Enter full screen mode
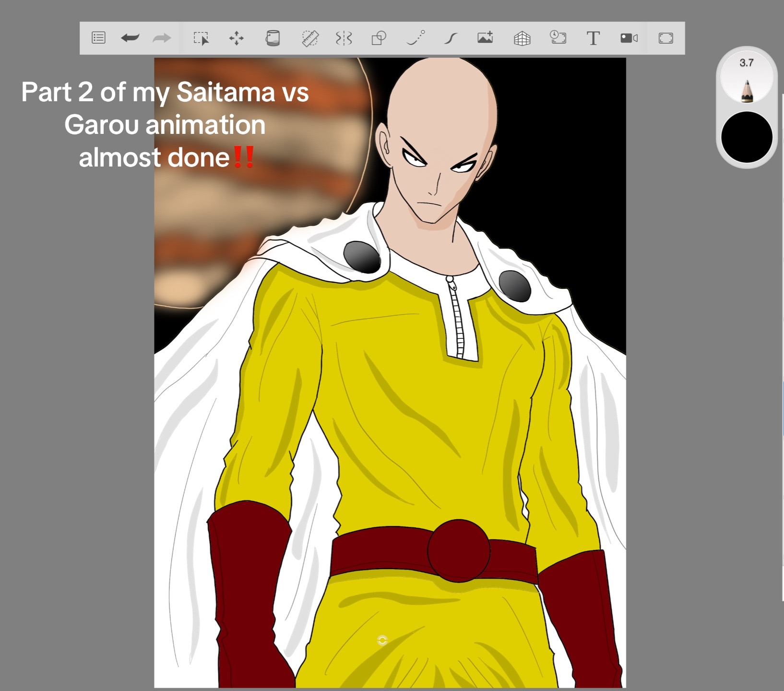The width and height of the screenshot is (784, 691). pos(665,38)
